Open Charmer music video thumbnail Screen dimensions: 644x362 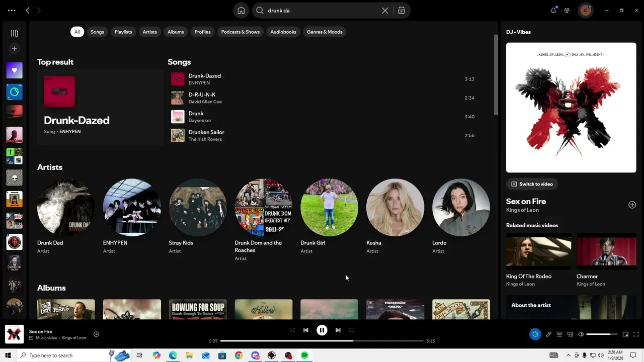[x=606, y=251]
